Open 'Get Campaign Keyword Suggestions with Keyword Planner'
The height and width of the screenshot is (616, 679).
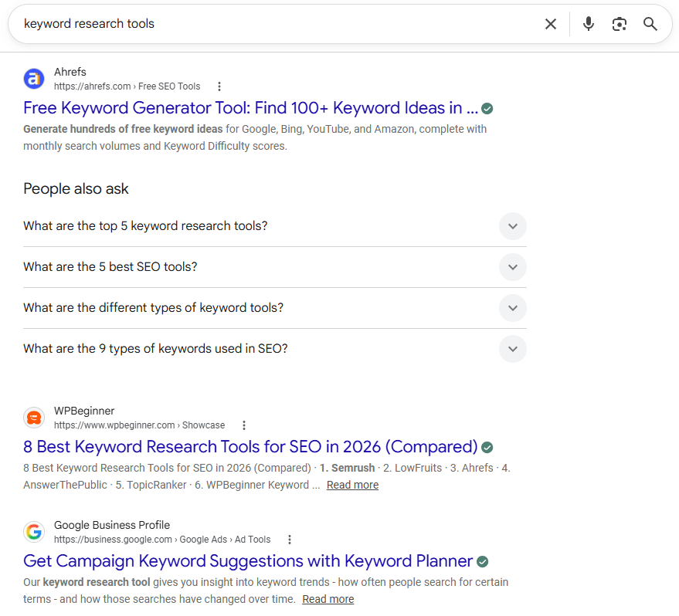pyautogui.click(x=248, y=561)
